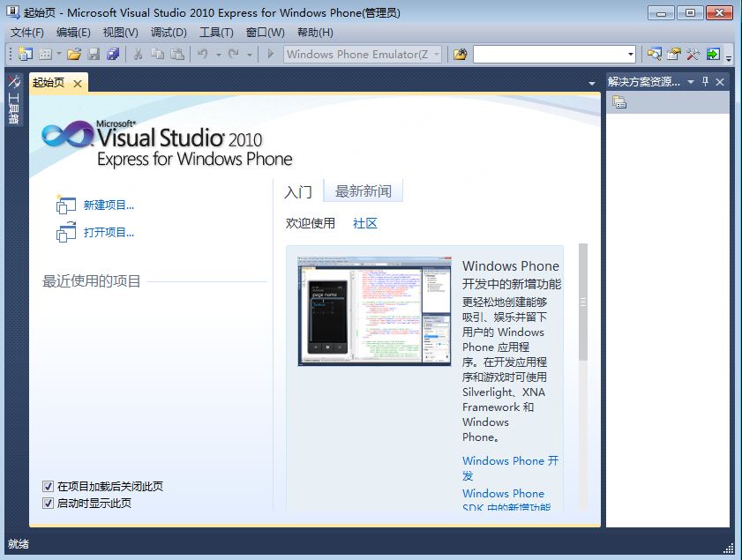Click the 打开项目... link
Viewport: 742px width, 560px height.
tap(109, 233)
